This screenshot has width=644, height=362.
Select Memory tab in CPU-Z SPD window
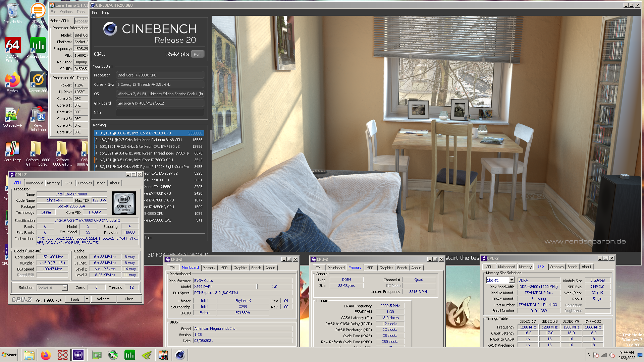click(x=525, y=267)
